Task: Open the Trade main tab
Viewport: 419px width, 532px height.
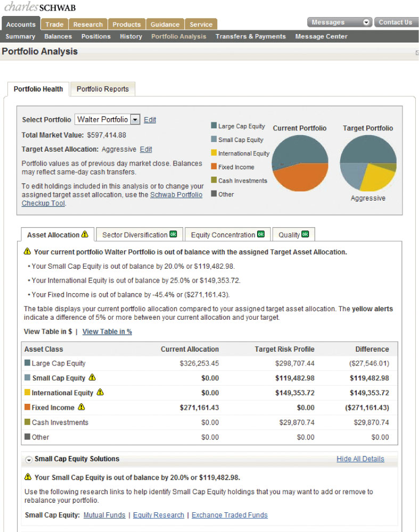Action: 54,24
